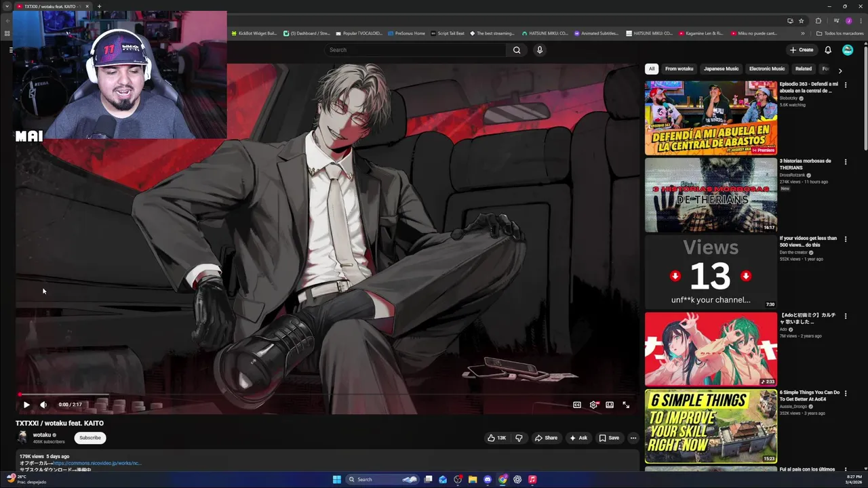Open YouTube notifications bell
The image size is (868, 488).
(828, 49)
